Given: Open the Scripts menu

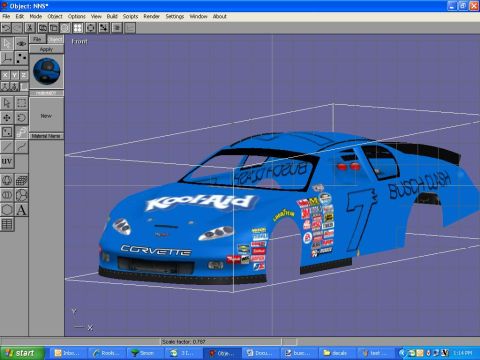Looking at the screenshot, I should 130,16.
